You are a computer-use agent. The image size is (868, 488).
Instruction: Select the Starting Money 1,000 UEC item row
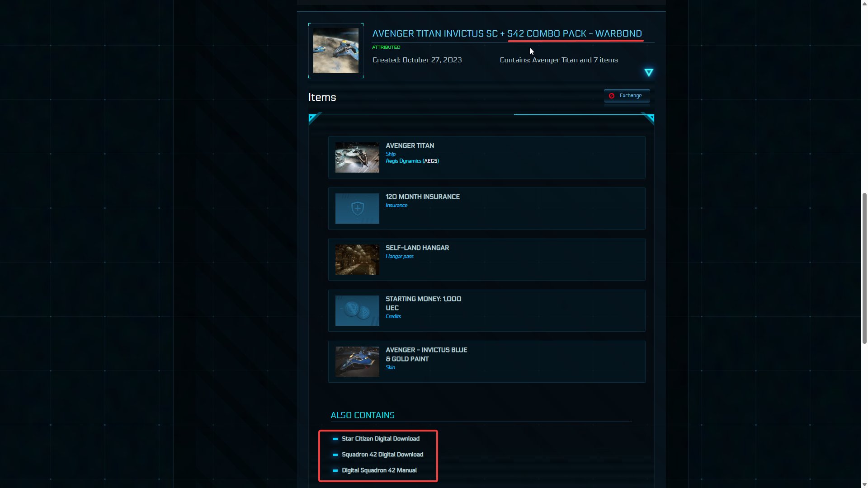486,310
